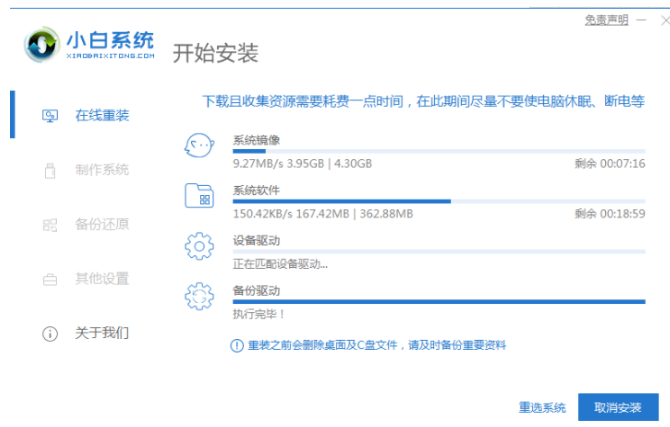
Task: Click the 系统镜像 download progress bar
Action: coord(438,151)
